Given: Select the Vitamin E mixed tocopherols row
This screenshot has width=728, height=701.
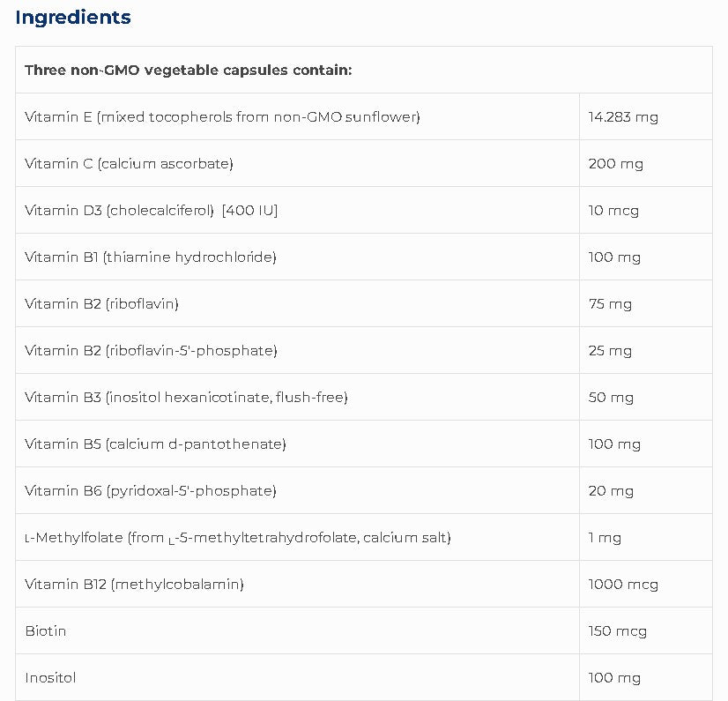Looking at the screenshot, I should (x=222, y=116).
